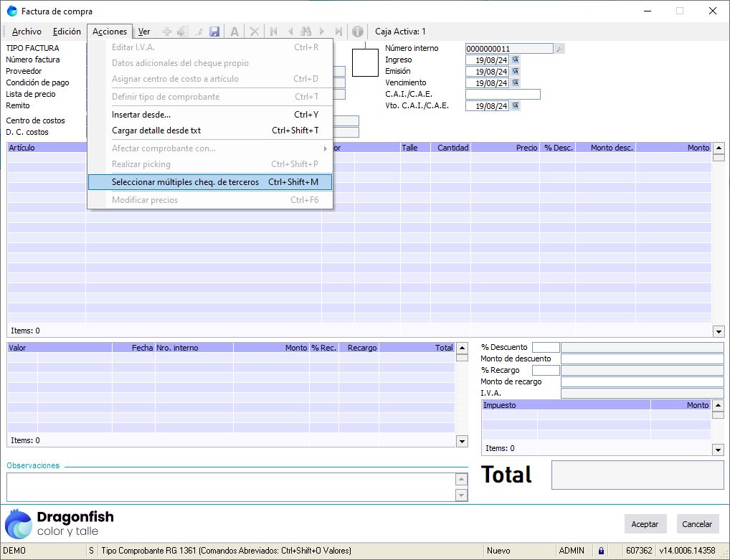Go to the last record arrow icon
The height and width of the screenshot is (560, 730).
(x=338, y=32)
